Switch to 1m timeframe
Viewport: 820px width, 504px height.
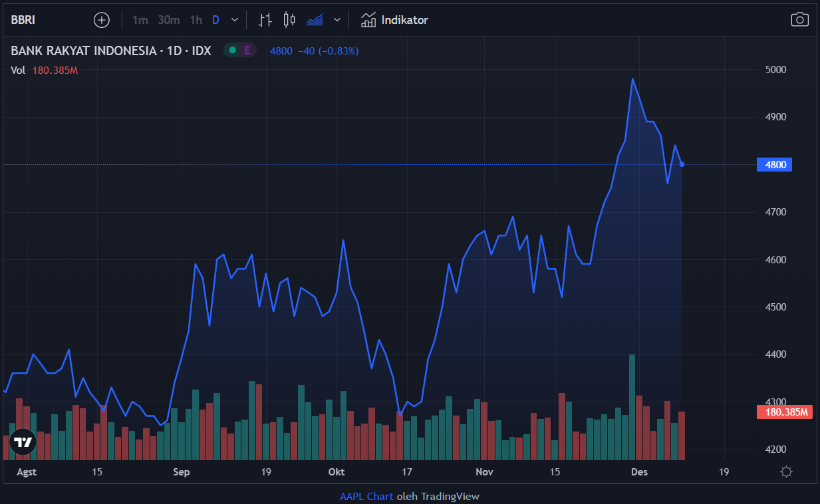click(x=140, y=20)
